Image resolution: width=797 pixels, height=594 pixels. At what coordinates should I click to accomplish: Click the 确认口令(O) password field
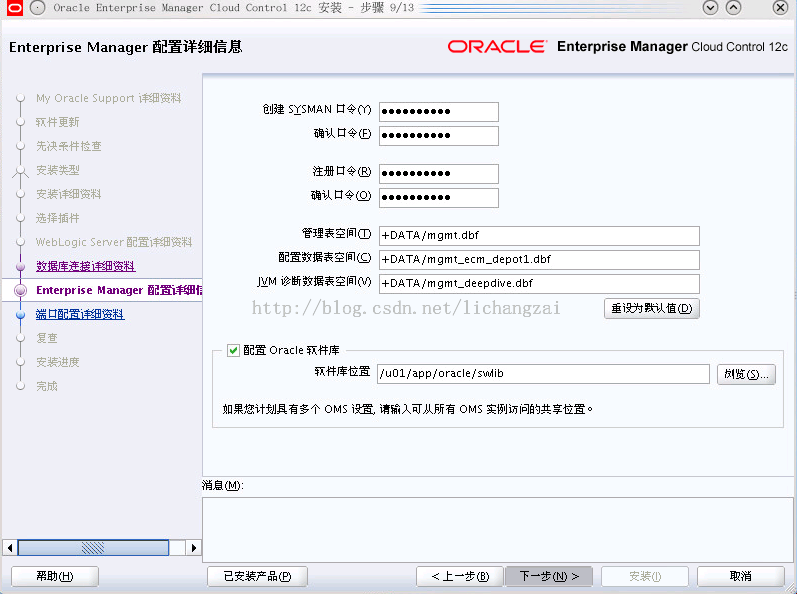(439, 198)
